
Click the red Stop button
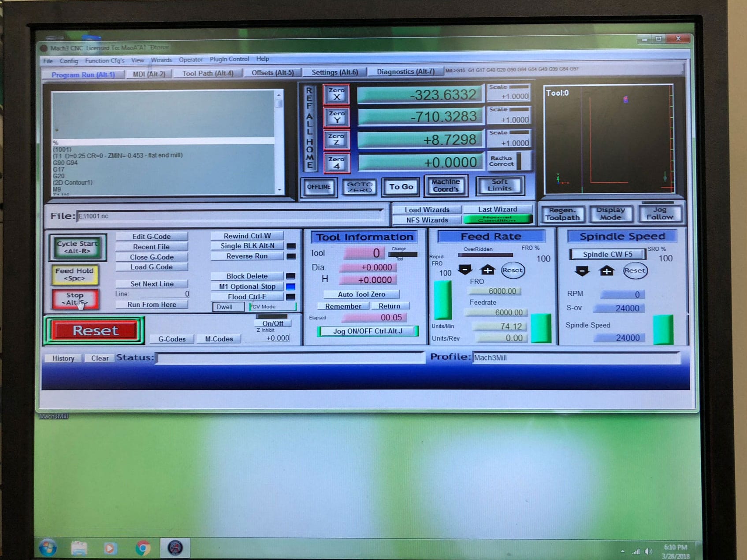pyautogui.click(x=75, y=299)
